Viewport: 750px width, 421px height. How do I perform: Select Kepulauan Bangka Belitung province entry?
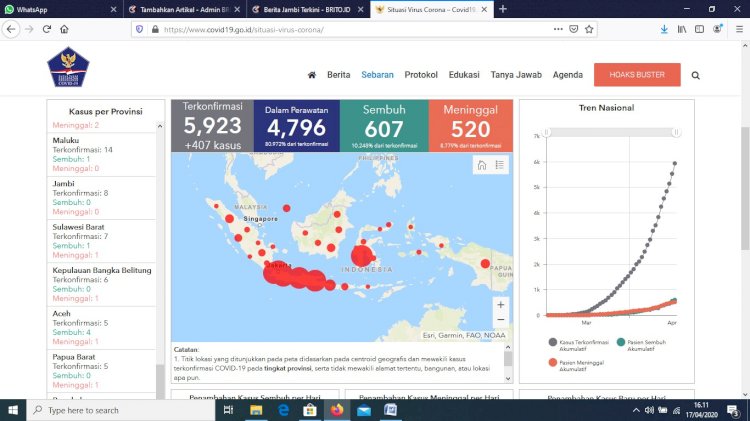pyautogui.click(x=102, y=284)
